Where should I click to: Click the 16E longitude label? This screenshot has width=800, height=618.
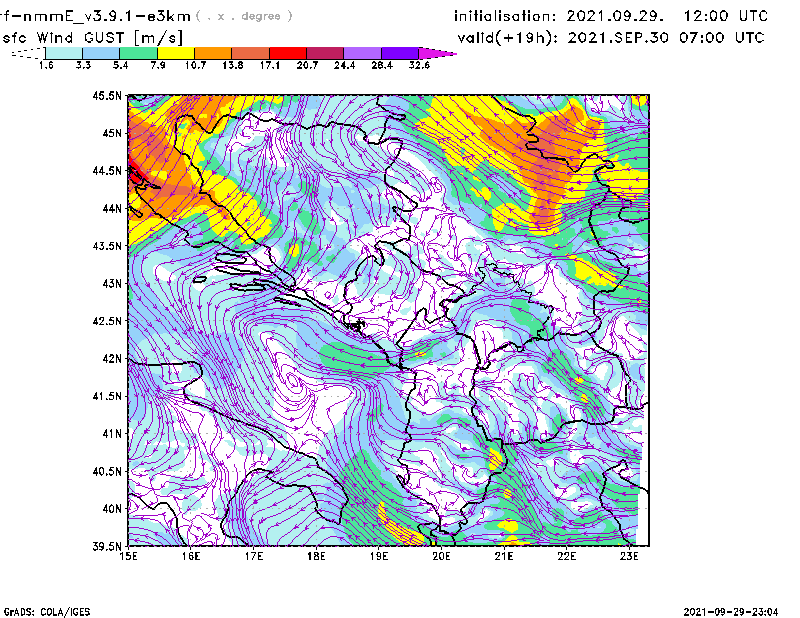pyautogui.click(x=191, y=556)
